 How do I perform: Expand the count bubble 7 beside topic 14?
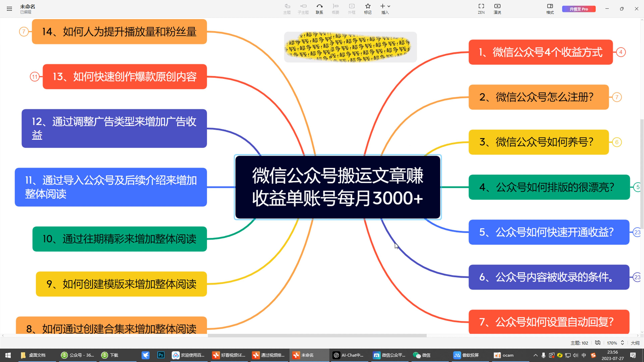tap(24, 32)
